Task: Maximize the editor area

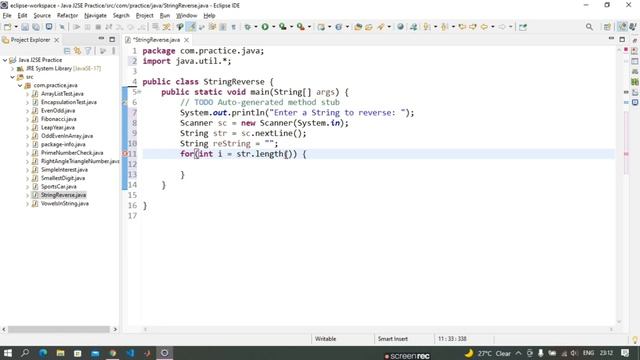Action: [x=622, y=39]
